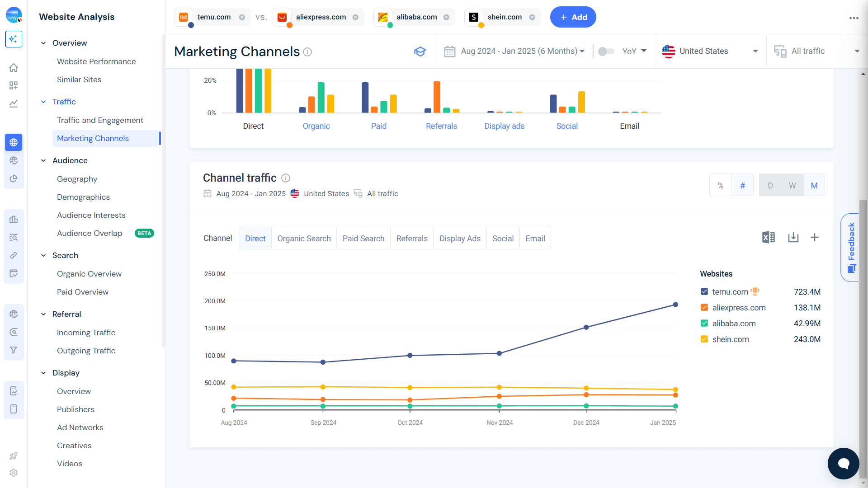The height and width of the screenshot is (488, 868).
Task: Select the Home icon in the left sidebar
Action: (14, 67)
